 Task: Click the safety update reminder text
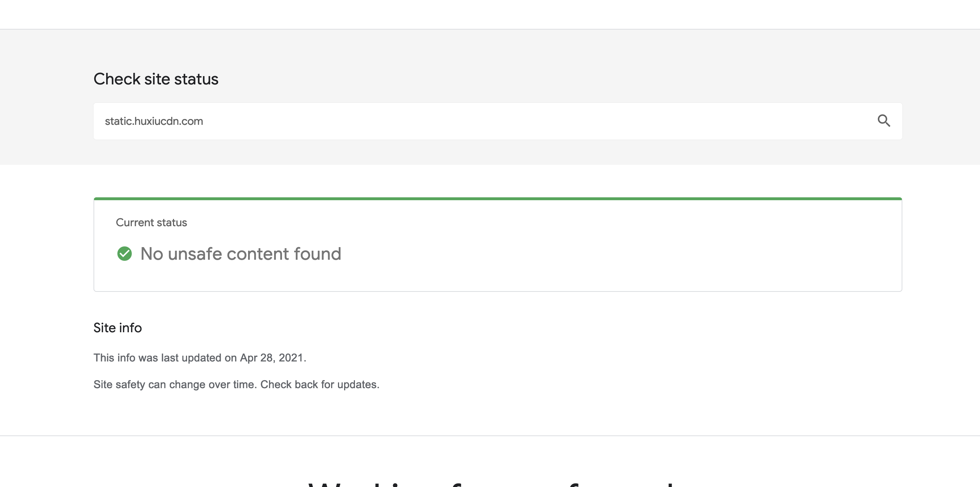(236, 384)
